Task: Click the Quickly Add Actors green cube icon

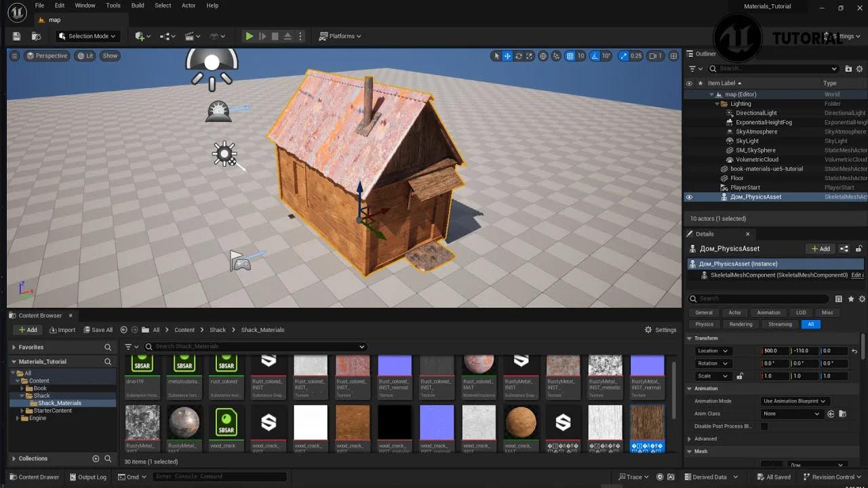Action: [139, 36]
